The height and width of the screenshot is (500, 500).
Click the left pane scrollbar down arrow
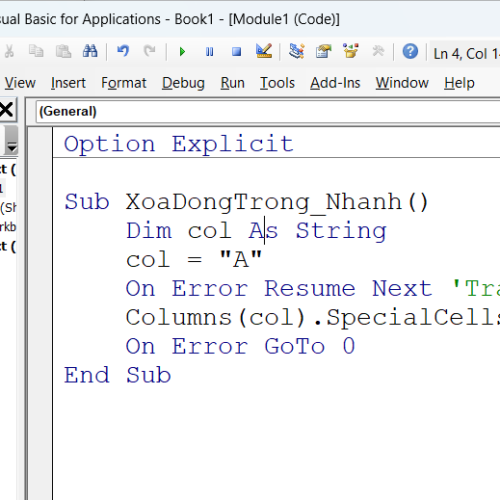click(x=11, y=146)
